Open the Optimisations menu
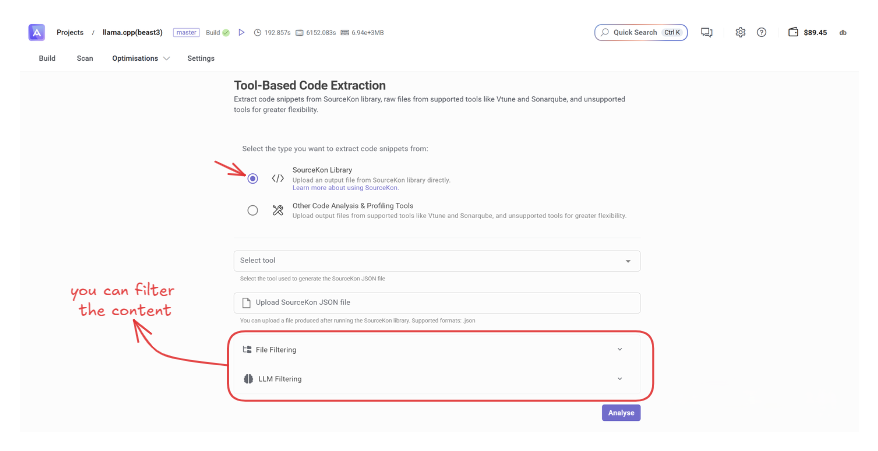 140,59
